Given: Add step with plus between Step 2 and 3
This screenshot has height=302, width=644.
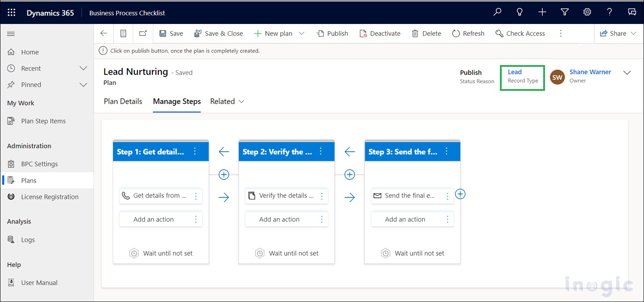Looking at the screenshot, I should pyautogui.click(x=350, y=174).
